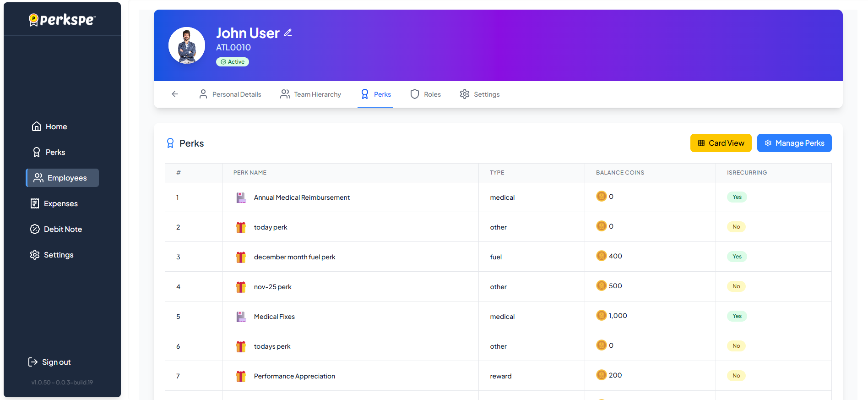Screen dimensions: 868x400
Task: Click the gift icon beside december month fuel perk
Action: [241, 257]
